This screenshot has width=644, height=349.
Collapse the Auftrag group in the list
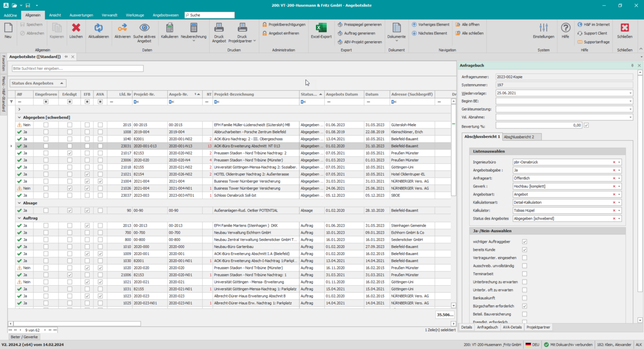tap(19, 219)
